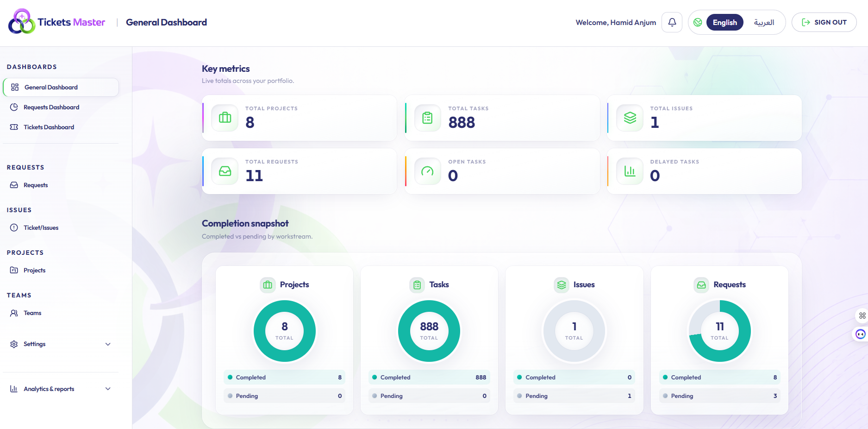Open the notifications bell
The width and height of the screenshot is (868, 429).
coord(672,22)
